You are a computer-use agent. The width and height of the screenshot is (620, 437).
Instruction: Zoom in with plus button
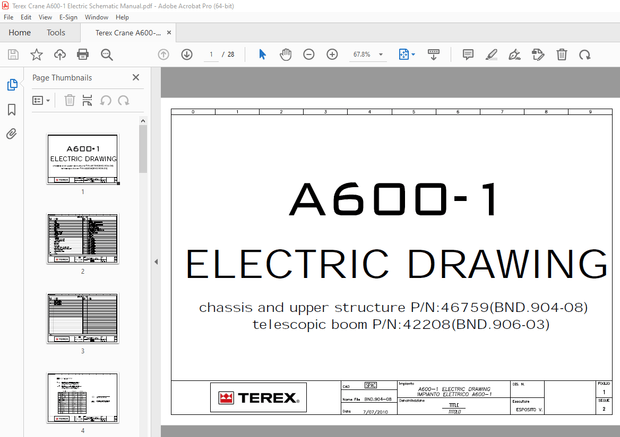pyautogui.click(x=332, y=55)
